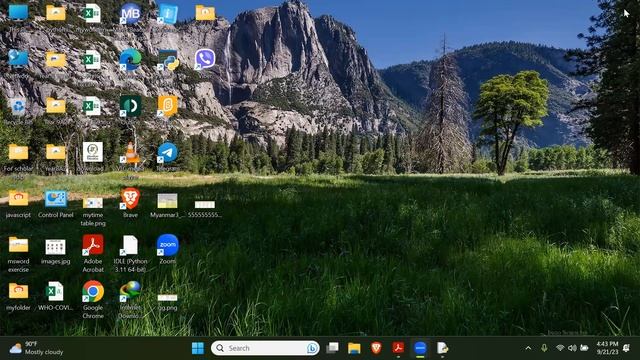Open the blue MB circle shortcut
The height and width of the screenshot is (360, 640).
(130, 14)
